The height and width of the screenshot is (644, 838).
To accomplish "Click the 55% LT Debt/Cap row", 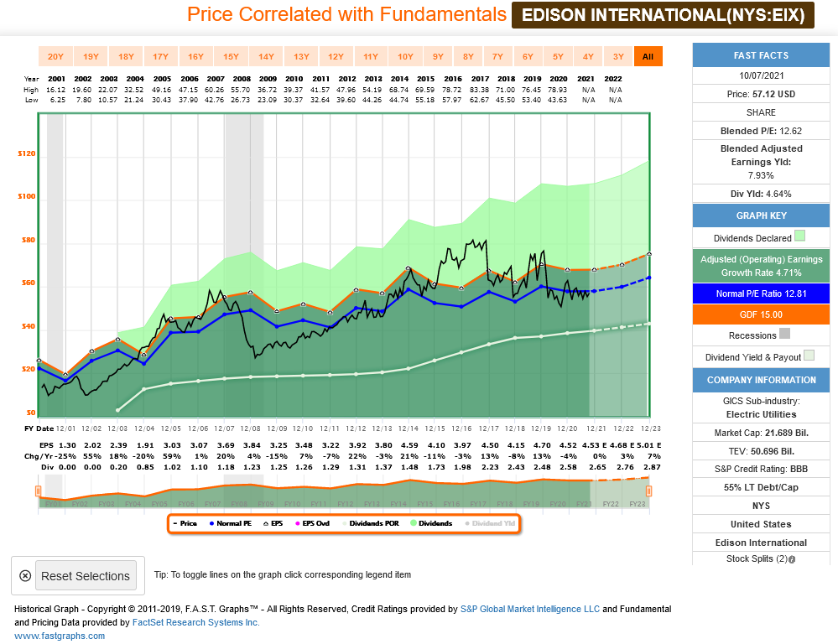I will tap(761, 487).
